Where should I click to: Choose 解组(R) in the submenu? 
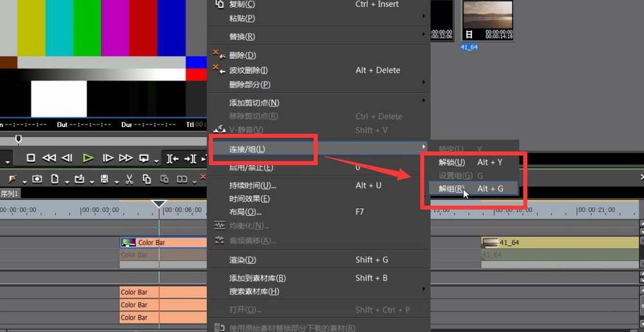(473, 189)
